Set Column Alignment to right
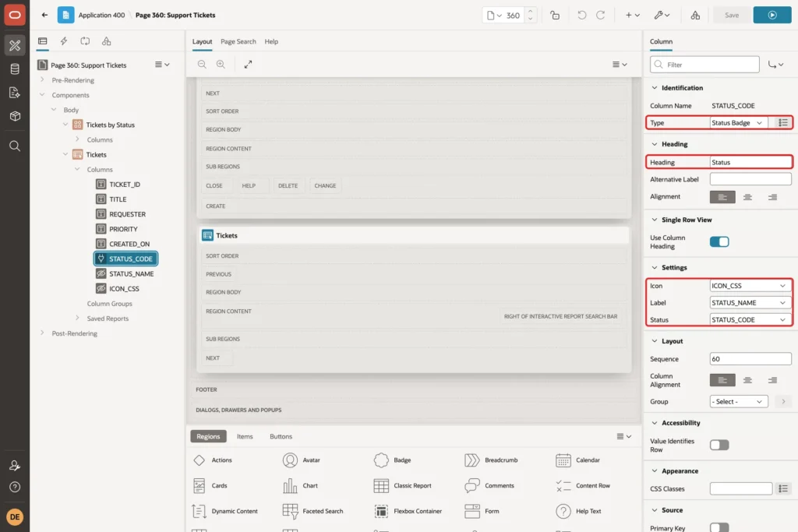The height and width of the screenshot is (532, 798). coord(772,380)
